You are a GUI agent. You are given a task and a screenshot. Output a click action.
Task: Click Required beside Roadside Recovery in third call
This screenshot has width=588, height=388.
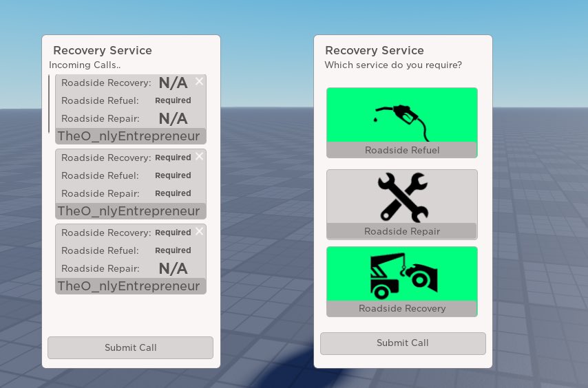(173, 233)
